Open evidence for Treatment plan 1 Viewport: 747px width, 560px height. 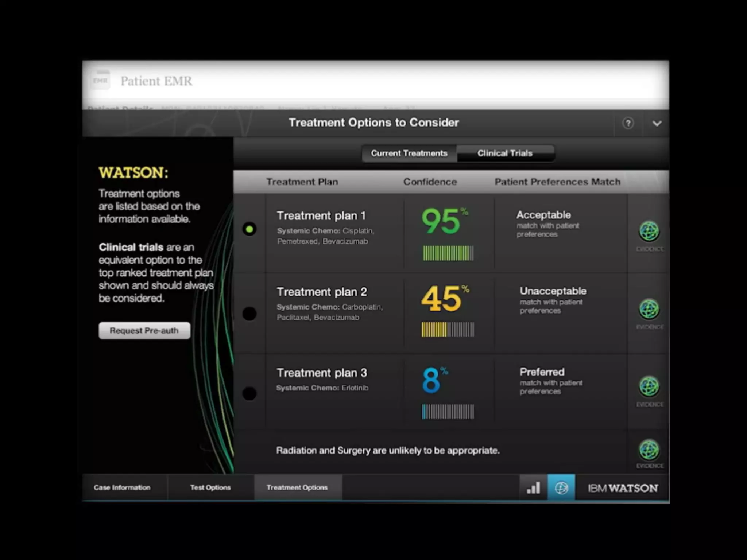pyautogui.click(x=649, y=232)
